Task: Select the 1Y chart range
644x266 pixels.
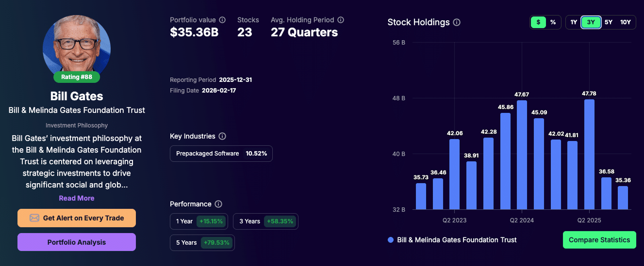Action: 574,22
